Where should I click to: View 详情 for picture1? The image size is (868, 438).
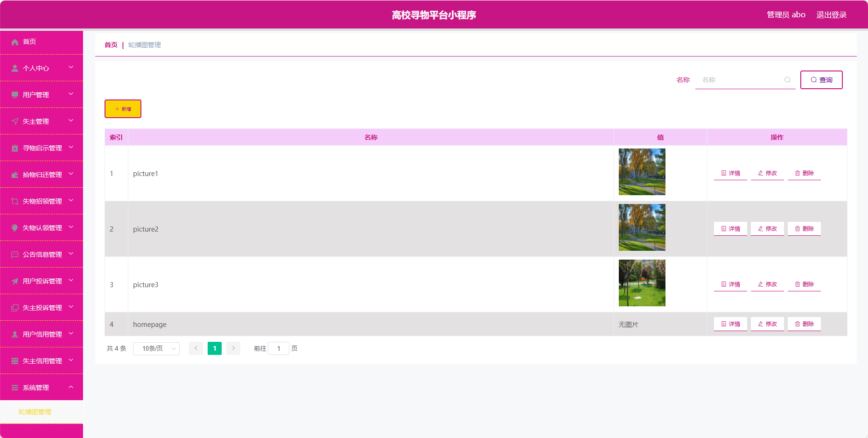pyautogui.click(x=730, y=173)
